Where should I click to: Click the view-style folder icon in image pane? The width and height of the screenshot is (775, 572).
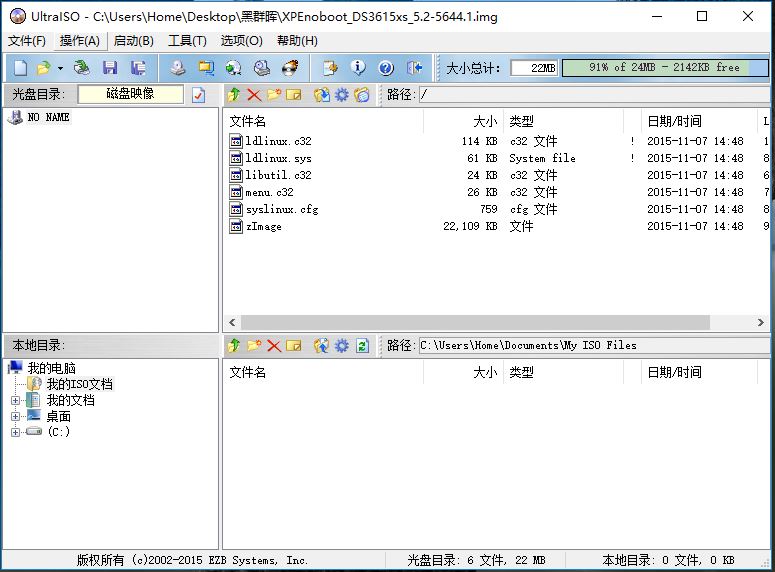[x=362, y=94]
